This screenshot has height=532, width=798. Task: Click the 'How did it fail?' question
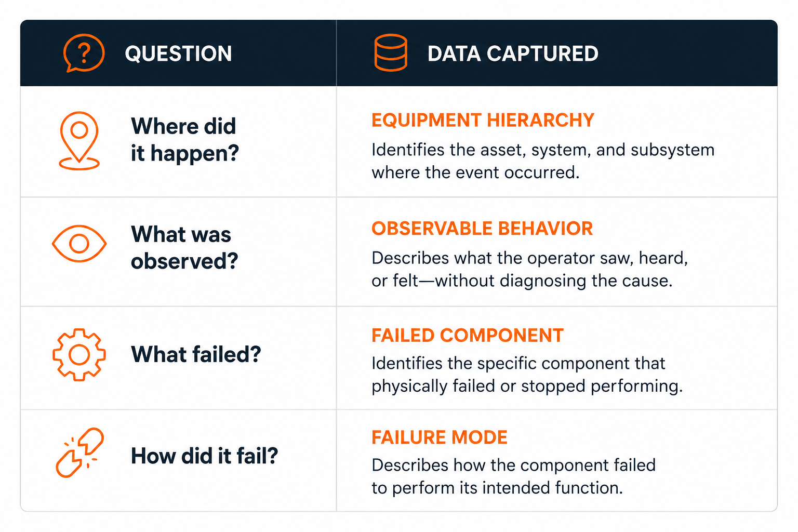204,456
